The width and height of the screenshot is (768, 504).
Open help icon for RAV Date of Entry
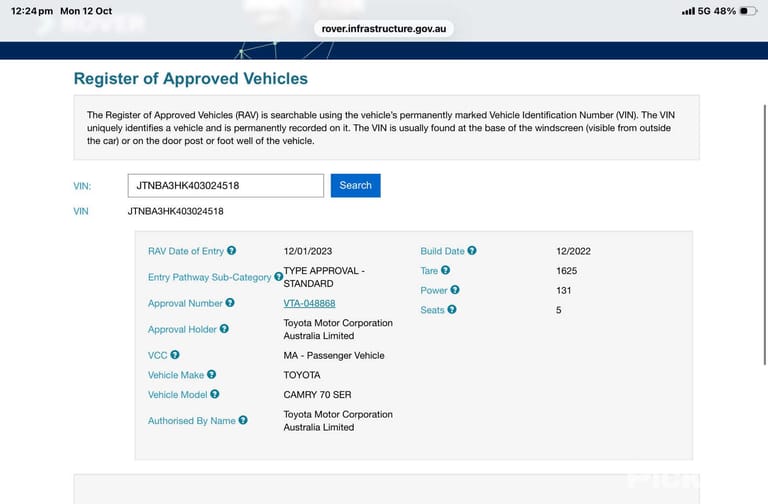click(231, 250)
